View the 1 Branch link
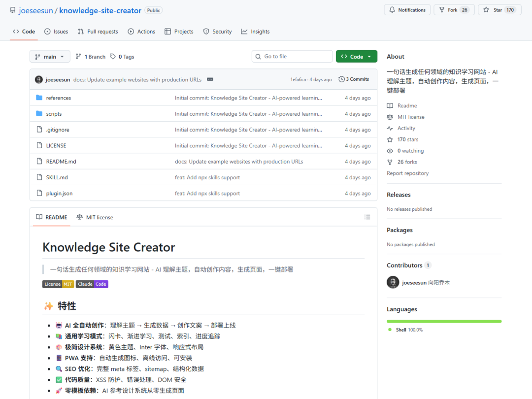This screenshot has width=532, height=399. 91,57
